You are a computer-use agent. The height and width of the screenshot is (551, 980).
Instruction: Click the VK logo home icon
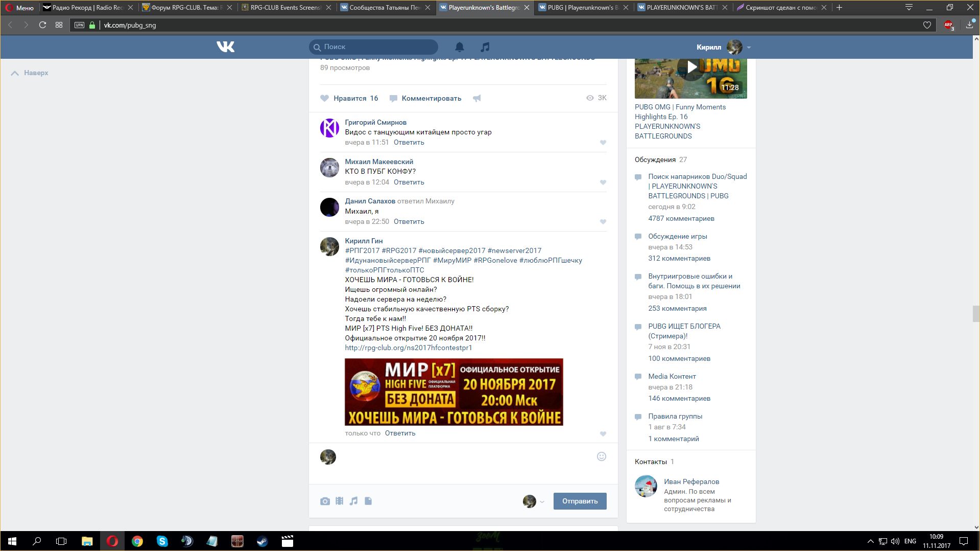(x=225, y=47)
